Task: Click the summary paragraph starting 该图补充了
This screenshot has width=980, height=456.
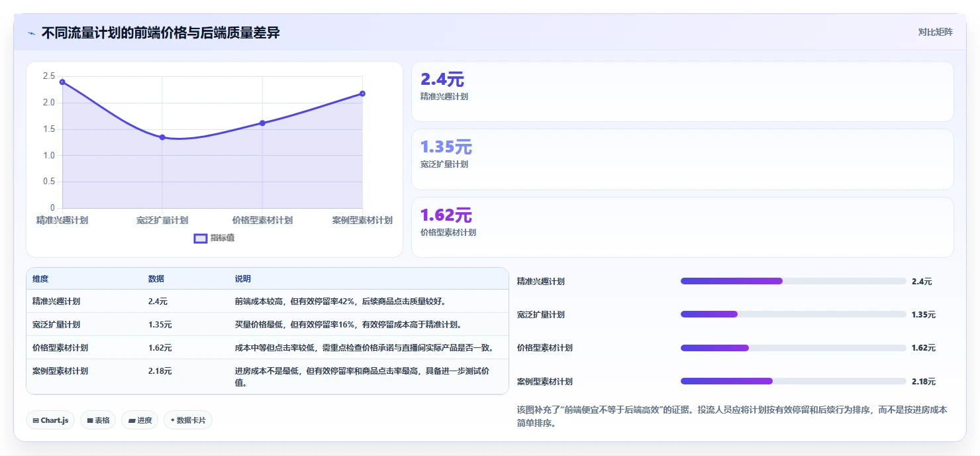Action: pyautogui.click(x=732, y=416)
